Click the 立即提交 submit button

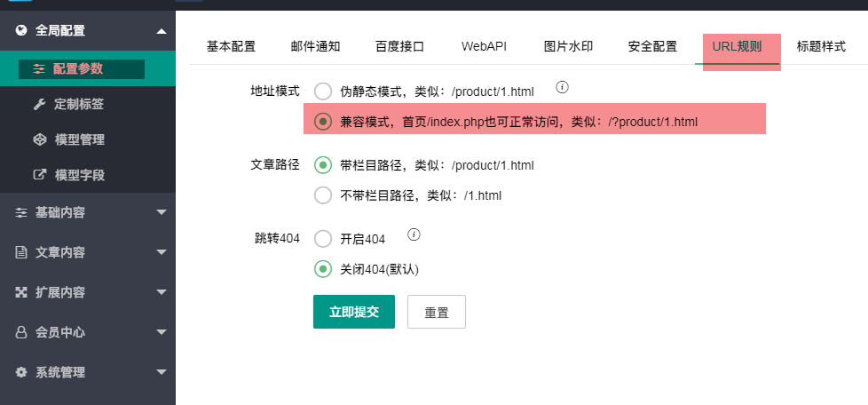(x=354, y=312)
